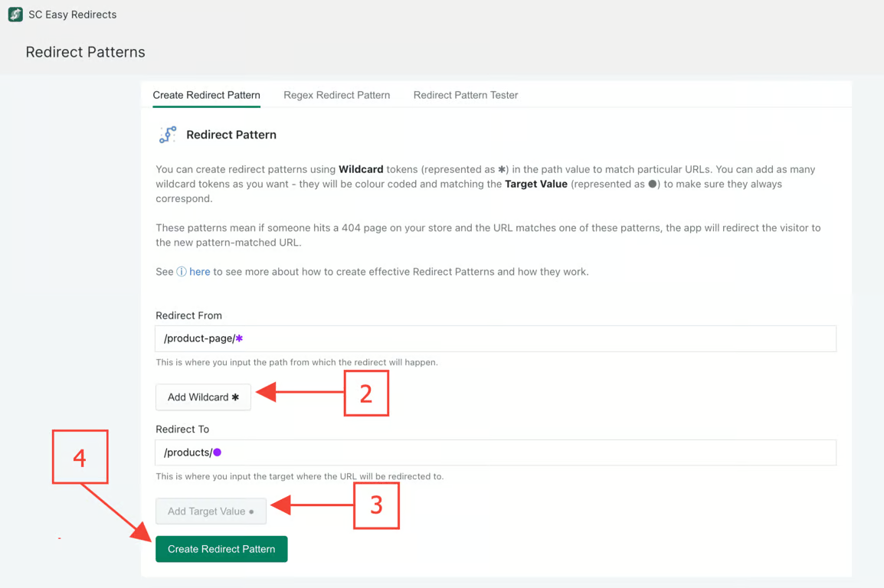Click the Redirect Pattern heading icon
This screenshot has width=884, height=588.
[x=168, y=135]
